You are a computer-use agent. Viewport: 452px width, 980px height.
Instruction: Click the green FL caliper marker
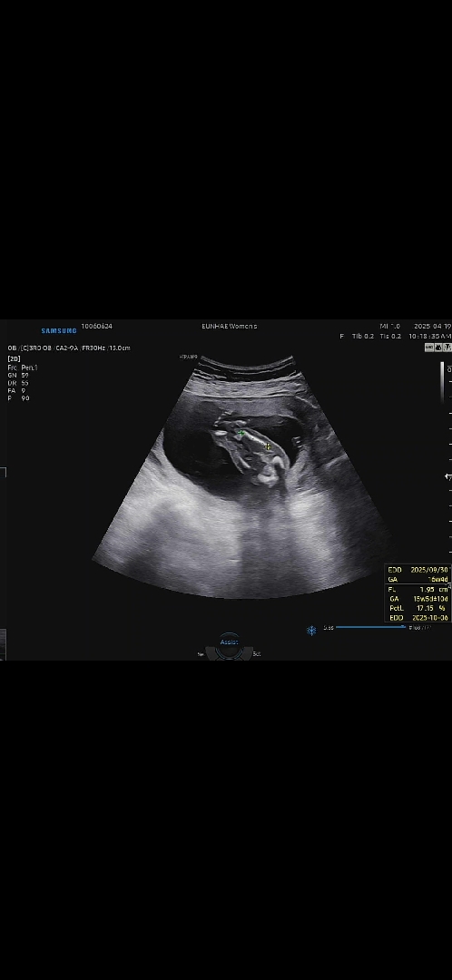241,433
